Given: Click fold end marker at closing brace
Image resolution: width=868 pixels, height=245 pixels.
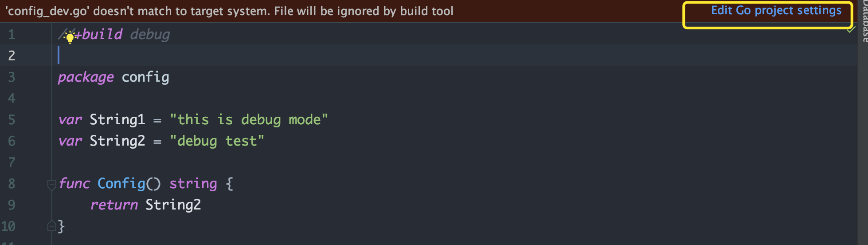Looking at the screenshot, I should pyautogui.click(x=51, y=226).
